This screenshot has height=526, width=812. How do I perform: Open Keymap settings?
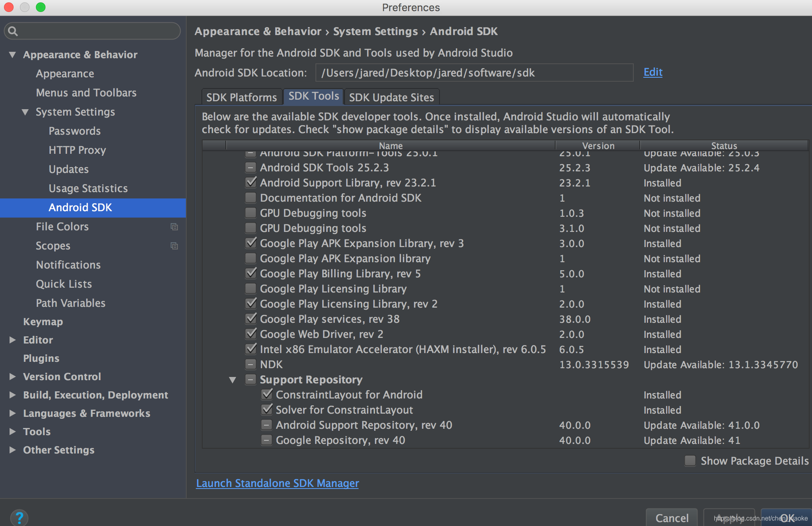[x=43, y=322]
